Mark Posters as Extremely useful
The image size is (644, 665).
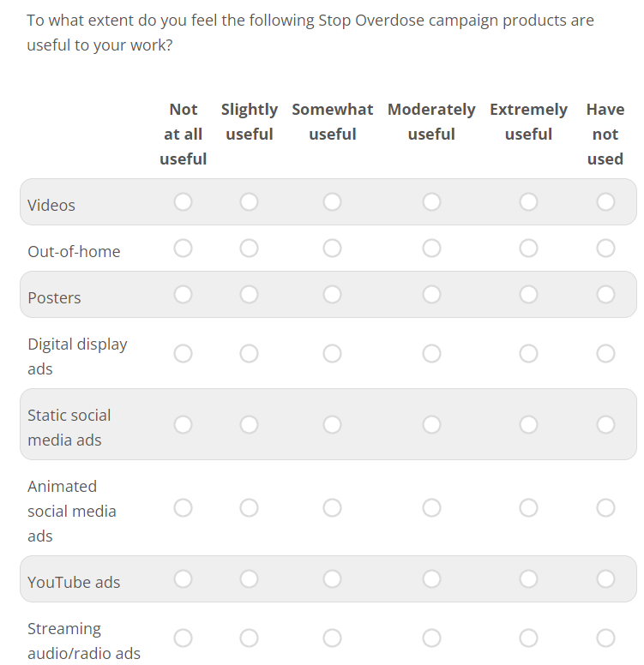pyautogui.click(x=528, y=294)
